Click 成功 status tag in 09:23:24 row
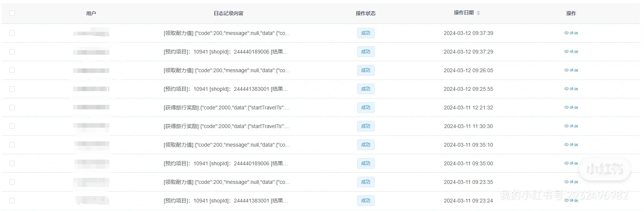Image resolution: width=644 pixels, height=212 pixels. [x=366, y=201]
